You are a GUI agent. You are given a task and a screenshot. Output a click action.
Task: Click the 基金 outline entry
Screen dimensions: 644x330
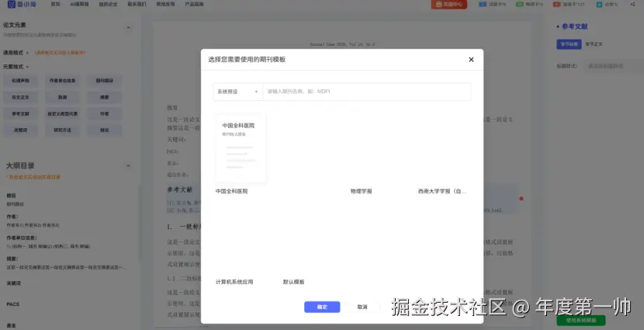[11, 325]
